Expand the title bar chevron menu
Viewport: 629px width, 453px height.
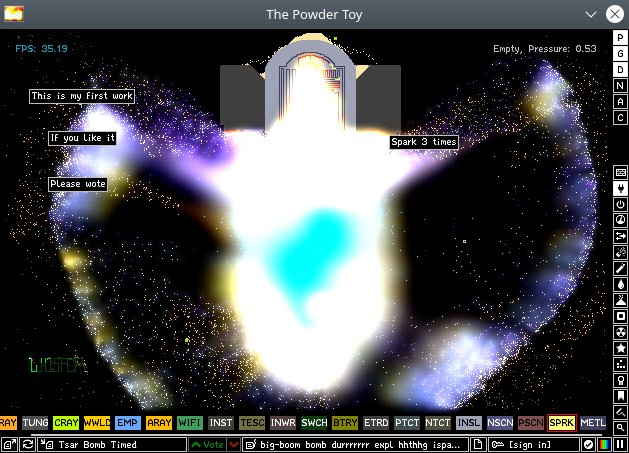[590, 14]
